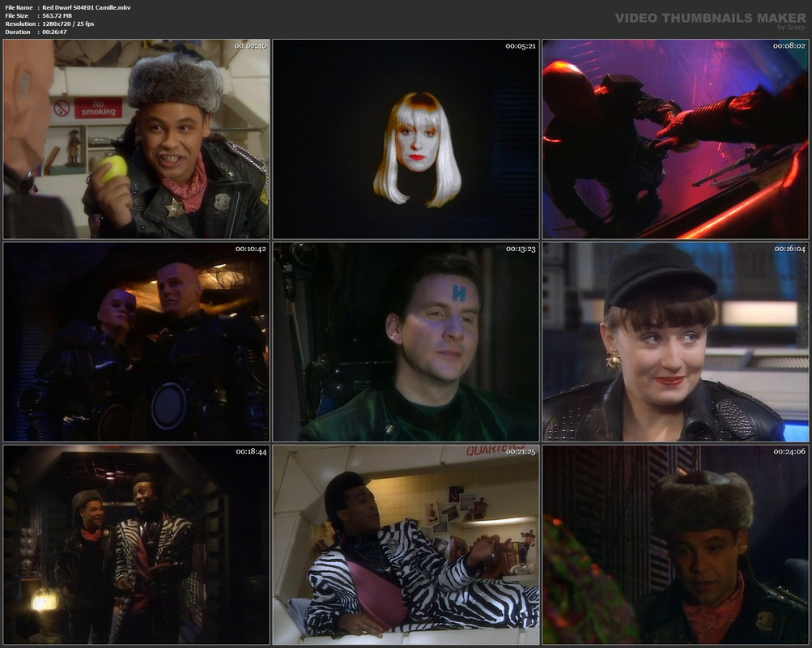The height and width of the screenshot is (648, 812).
Task: Click the duration value '00:26:47'
Action: (x=54, y=32)
